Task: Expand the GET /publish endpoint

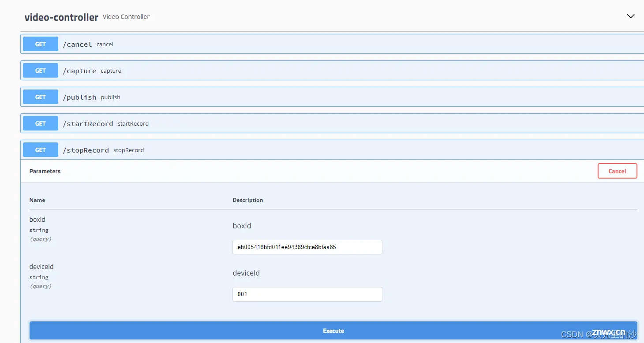Action: point(332,97)
